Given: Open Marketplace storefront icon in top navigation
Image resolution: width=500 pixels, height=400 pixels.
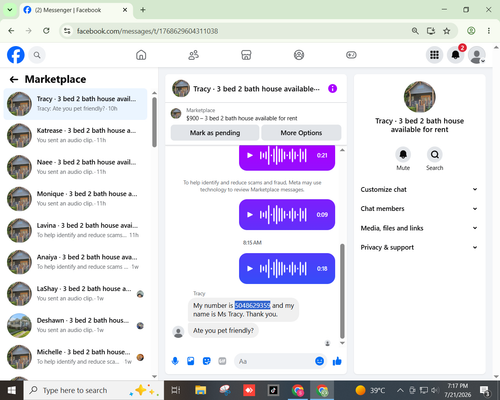Looking at the screenshot, I should [246, 55].
